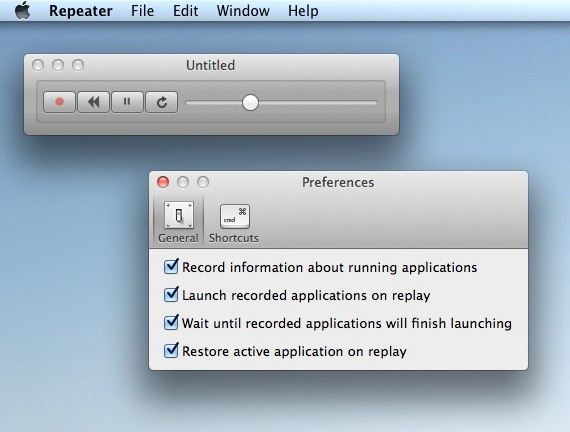This screenshot has height=432, width=570.
Task: Open the Help menu
Action: [303, 11]
